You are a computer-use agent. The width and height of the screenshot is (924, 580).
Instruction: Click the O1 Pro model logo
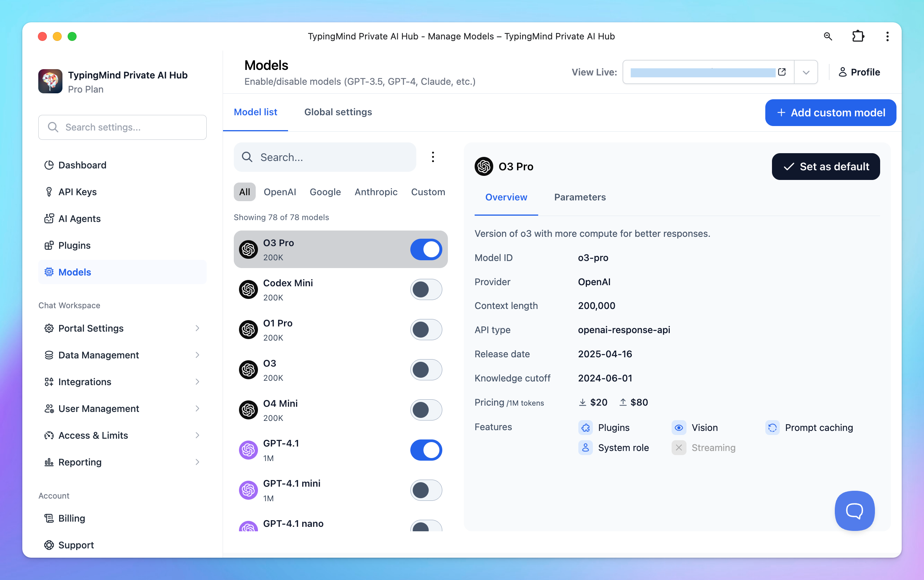pos(248,330)
